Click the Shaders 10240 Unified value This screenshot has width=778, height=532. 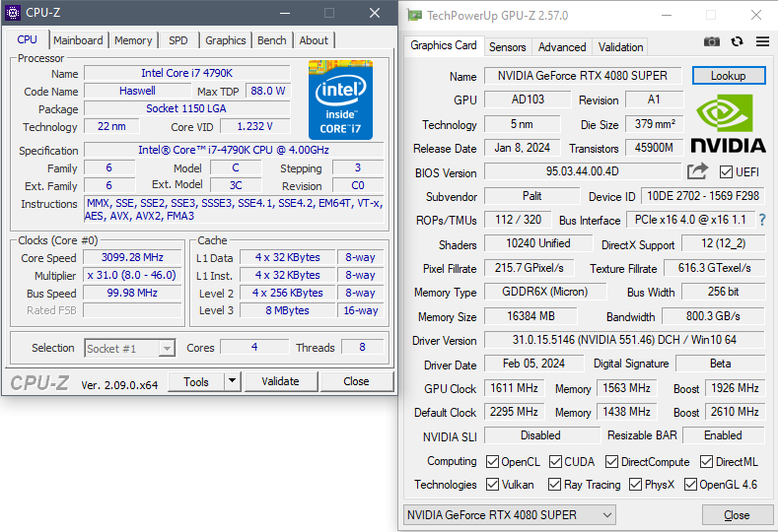point(538,243)
